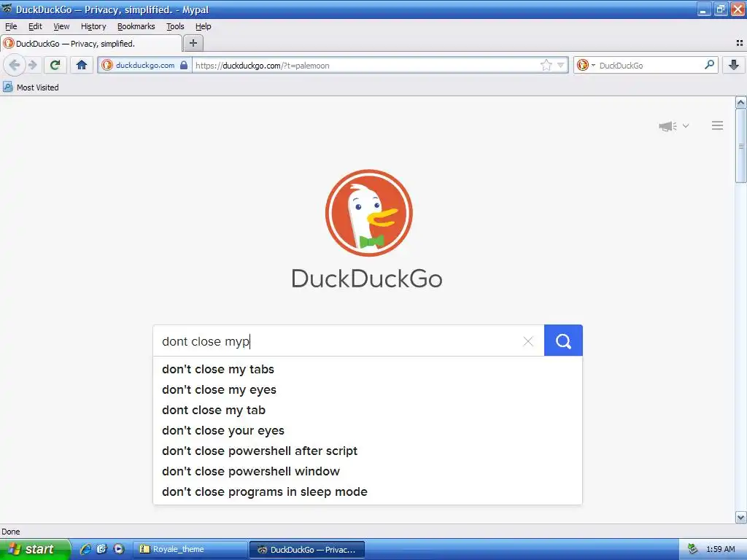Viewport: 747px width, 560px height.
Task: Switch to DuckDuckGo taskbar button
Action: coord(307,549)
